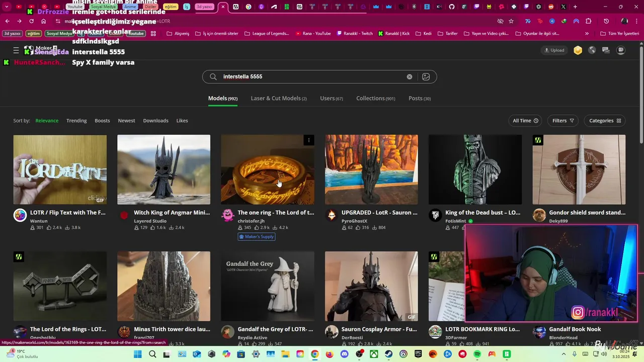Open the globe language icon
644x362 pixels.
[x=592, y=50]
